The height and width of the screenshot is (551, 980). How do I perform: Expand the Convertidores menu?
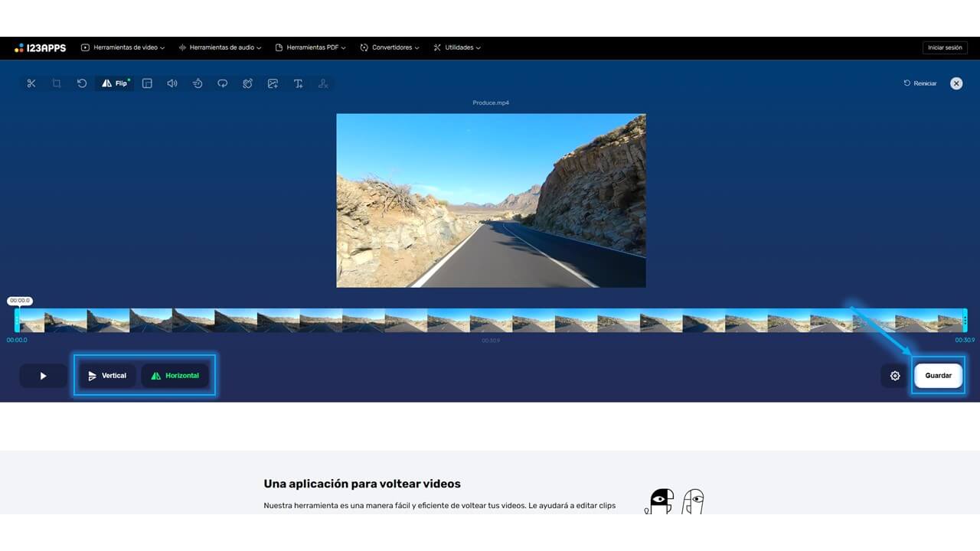(x=390, y=47)
